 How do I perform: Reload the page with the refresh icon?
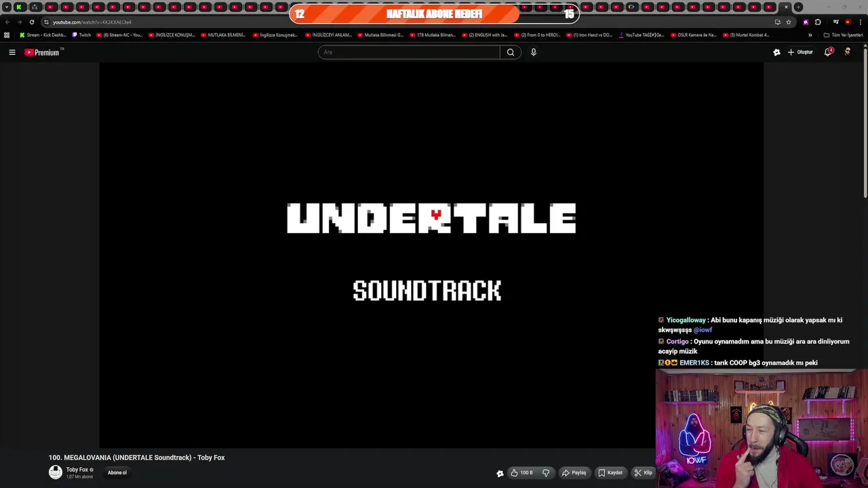pos(31,22)
